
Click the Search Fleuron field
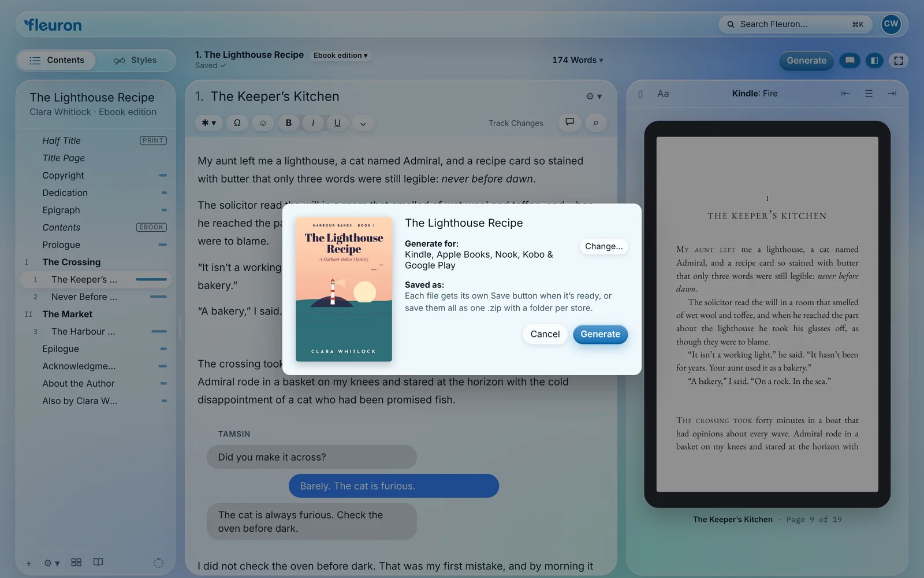(796, 24)
